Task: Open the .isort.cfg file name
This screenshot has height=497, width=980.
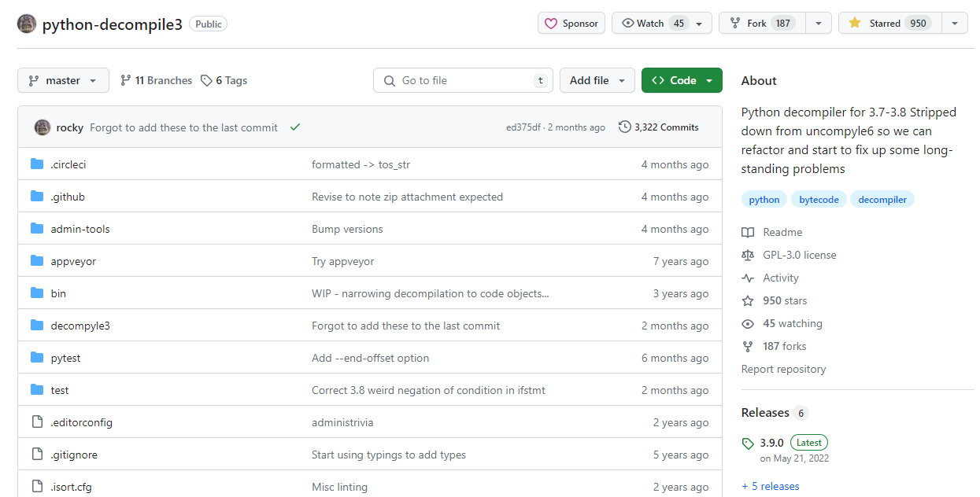Action: (x=72, y=487)
